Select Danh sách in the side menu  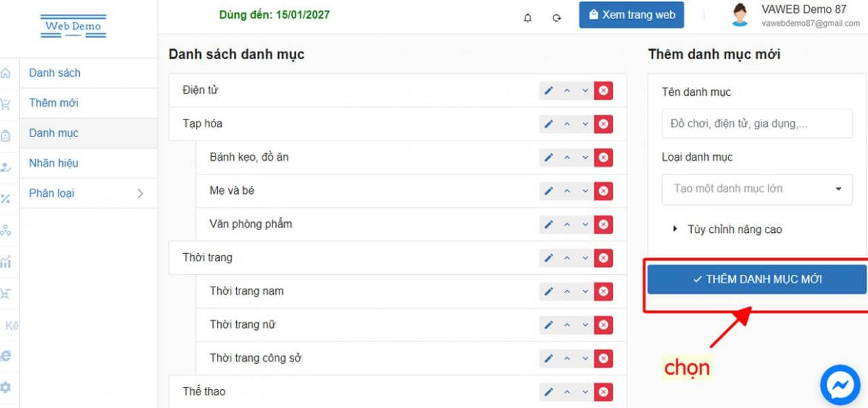tap(55, 73)
